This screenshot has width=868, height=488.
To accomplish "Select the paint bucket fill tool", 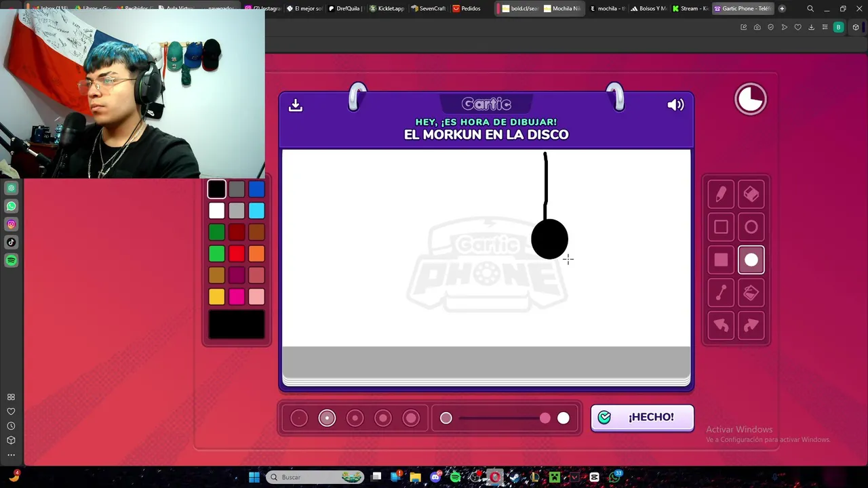I will pyautogui.click(x=751, y=293).
